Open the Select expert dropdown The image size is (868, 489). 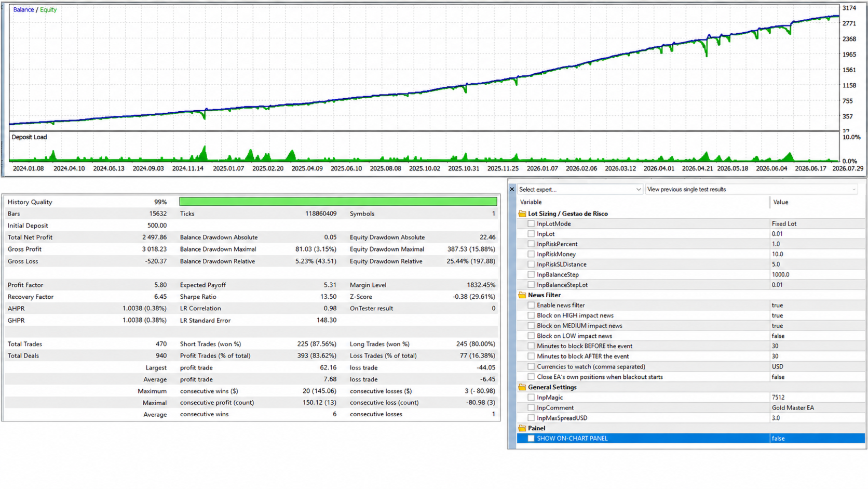[x=580, y=190]
